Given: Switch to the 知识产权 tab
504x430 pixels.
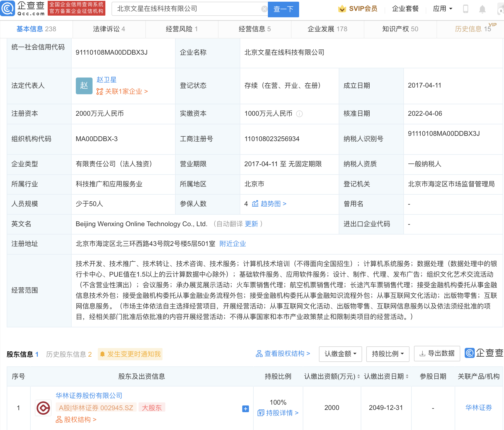Looking at the screenshot, I should pyautogui.click(x=400, y=29).
